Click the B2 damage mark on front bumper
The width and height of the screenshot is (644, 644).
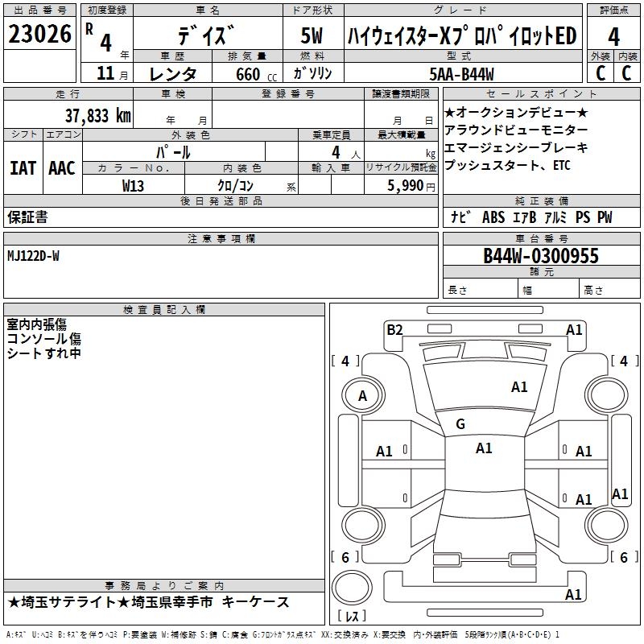tap(394, 330)
